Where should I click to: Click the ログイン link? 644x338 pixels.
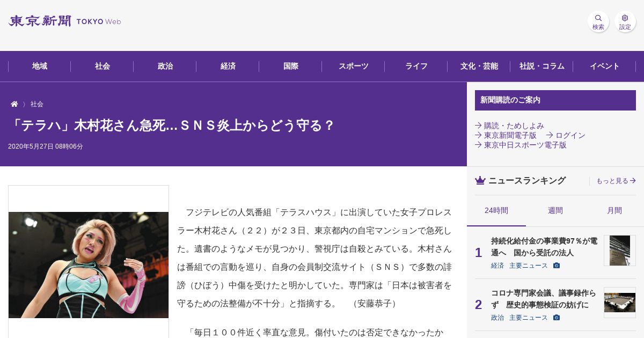566,135
